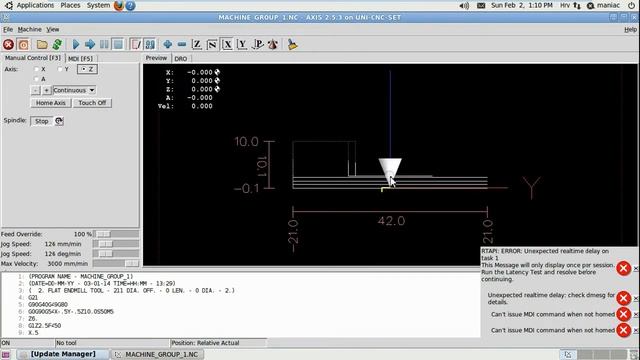Click the spindle Stop button
Screen dimensions: 640x360
click(42, 121)
